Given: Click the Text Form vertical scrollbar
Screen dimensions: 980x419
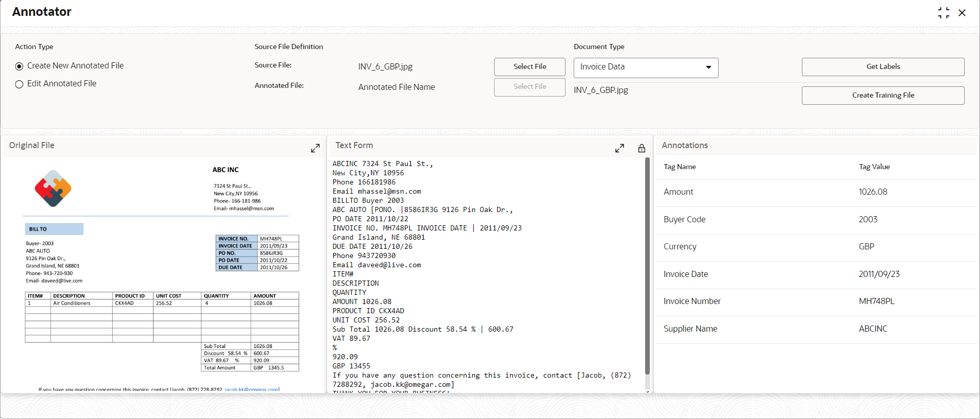Looking at the screenshot, I should click(647, 266).
